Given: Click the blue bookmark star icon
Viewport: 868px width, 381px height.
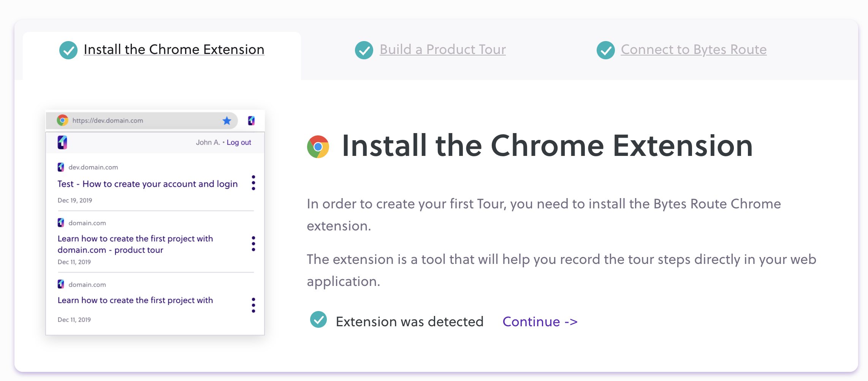Looking at the screenshot, I should pyautogui.click(x=227, y=121).
